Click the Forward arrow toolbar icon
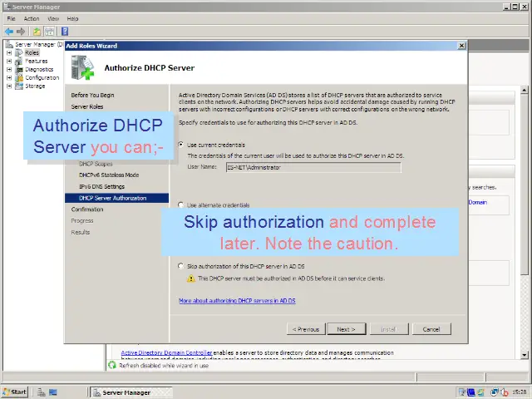This screenshot has width=532, height=399. pos(21,32)
